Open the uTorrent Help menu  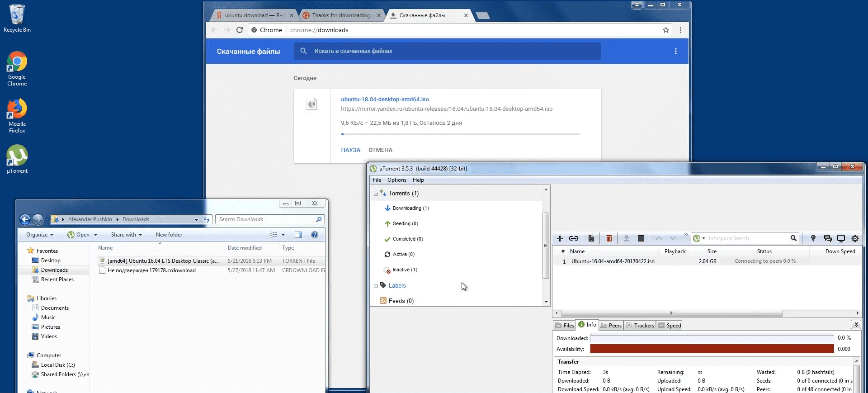(418, 180)
